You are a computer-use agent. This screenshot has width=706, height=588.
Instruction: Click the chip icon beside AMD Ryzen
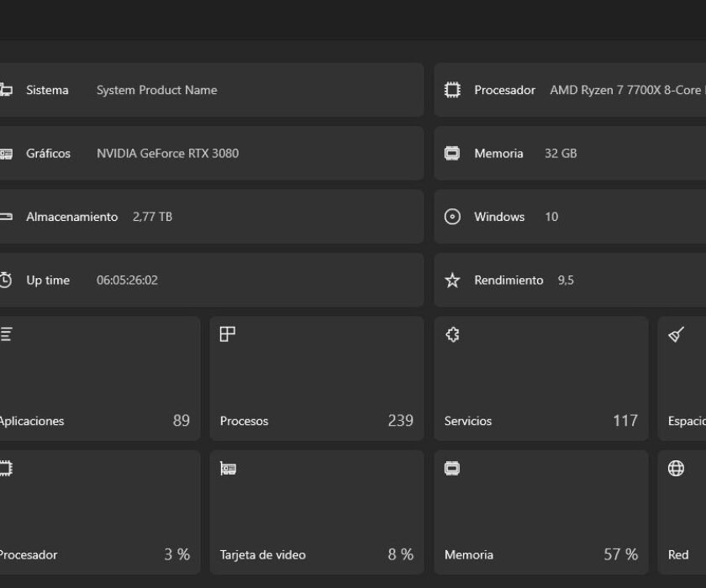pyautogui.click(x=452, y=90)
